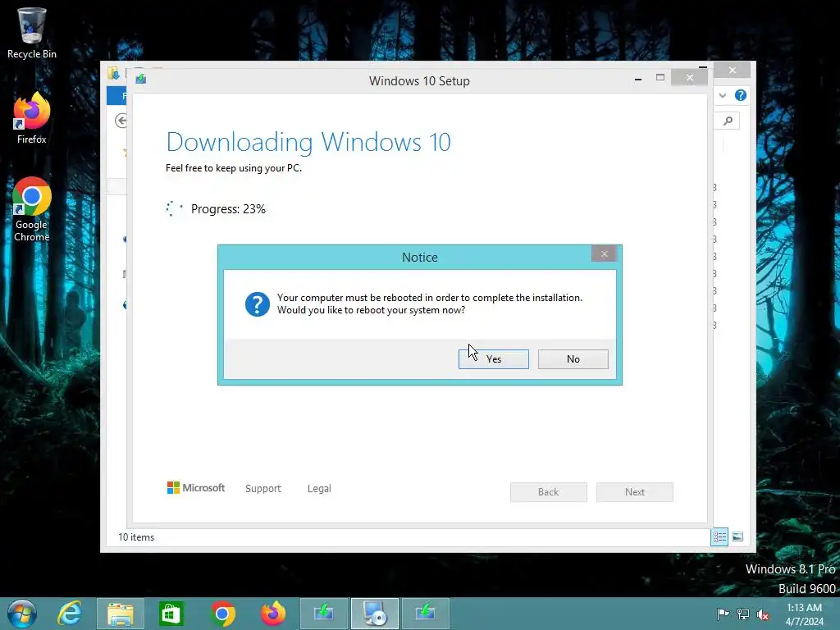Open the Start button on taskbar
Viewport: 840px width, 630px height.
pos(22,614)
